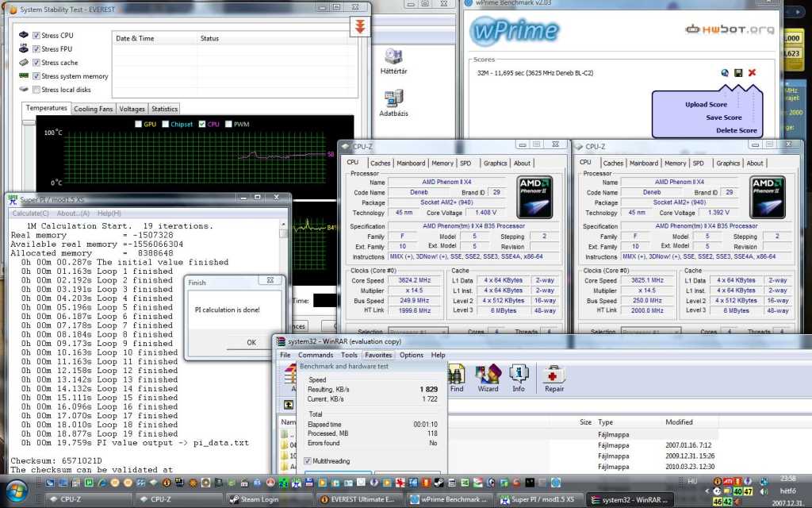Select the '32M - 11,695 sec' wPrime score entry
Screen dimensions: 812x508
(535, 73)
